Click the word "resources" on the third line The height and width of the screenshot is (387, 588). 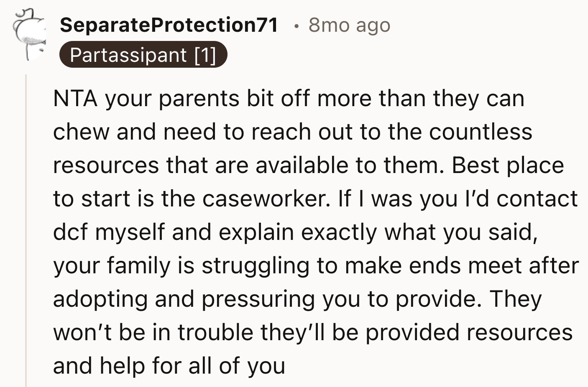click(106, 165)
